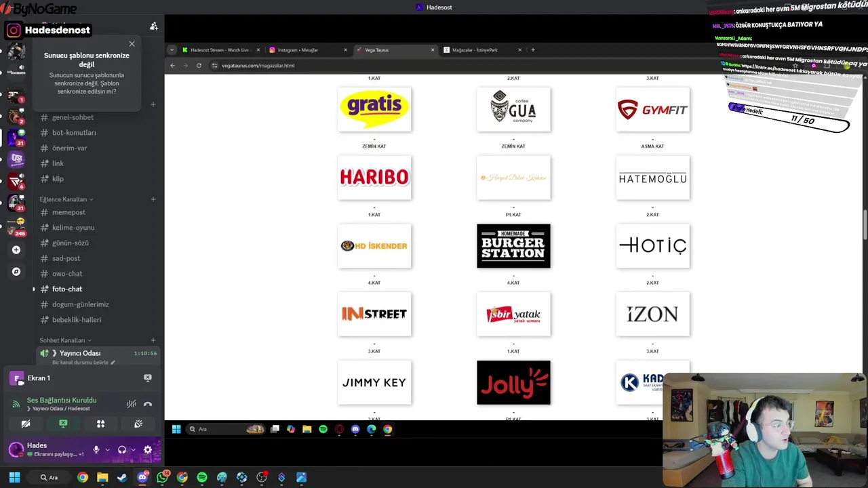The image size is (868, 488).
Task: Expand headphone output options arrow
Action: pos(133,449)
